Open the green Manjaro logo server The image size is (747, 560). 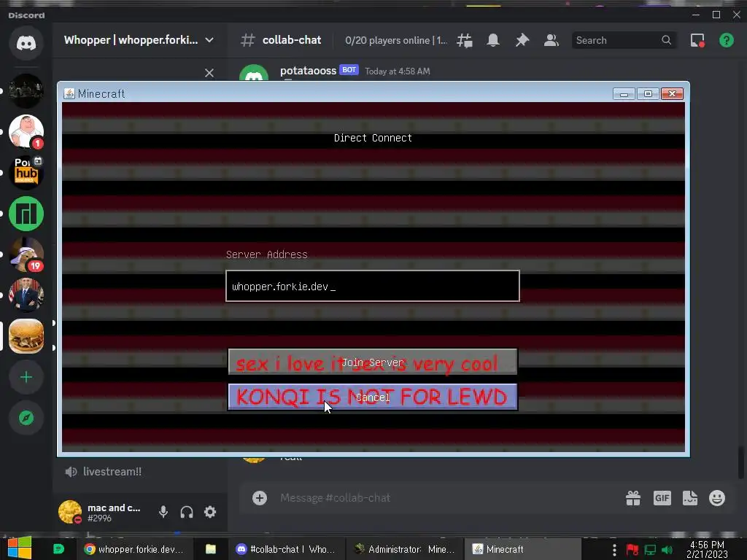pyautogui.click(x=26, y=214)
